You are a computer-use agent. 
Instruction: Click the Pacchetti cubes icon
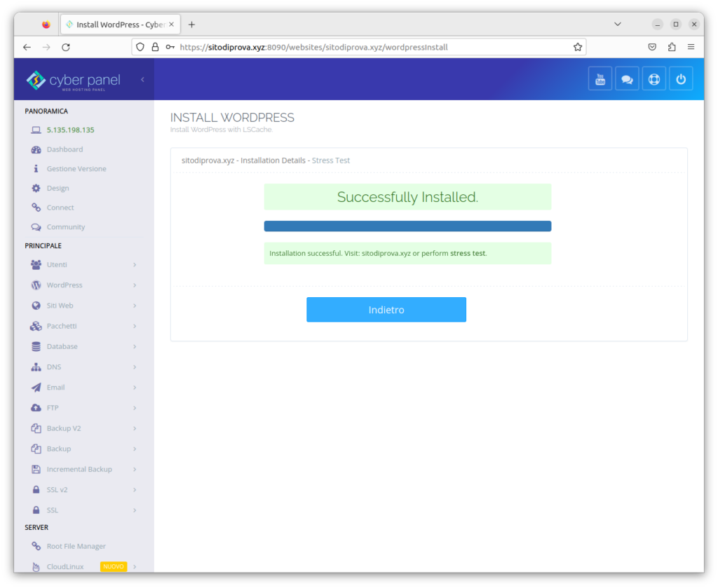(x=36, y=326)
